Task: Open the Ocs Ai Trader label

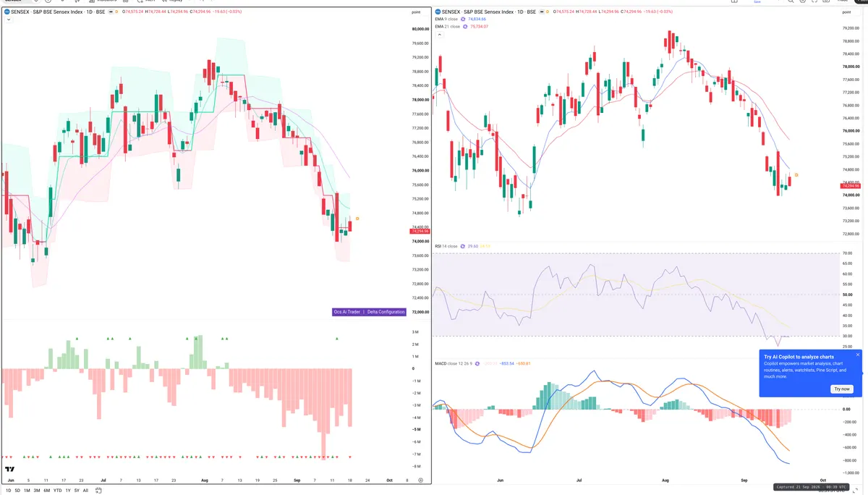Action: 346,312
